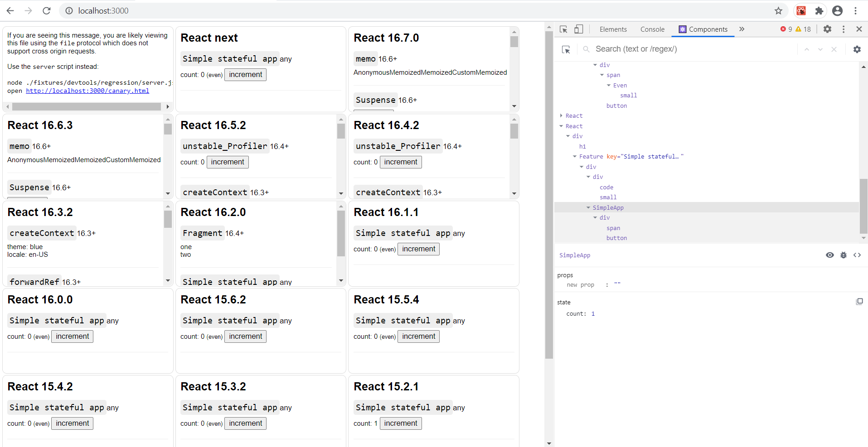
Task: Collapse the expanded React root node
Action: [561, 126]
